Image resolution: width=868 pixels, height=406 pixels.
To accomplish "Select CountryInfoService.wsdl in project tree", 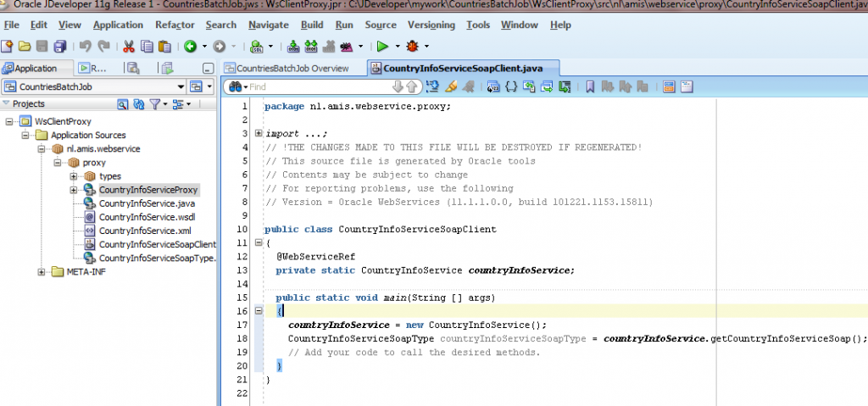I will coord(147,217).
